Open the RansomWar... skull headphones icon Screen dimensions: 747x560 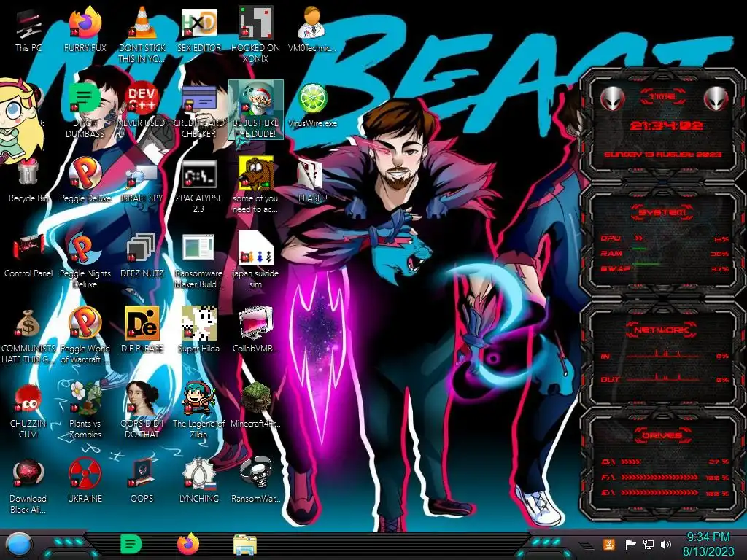coord(255,481)
